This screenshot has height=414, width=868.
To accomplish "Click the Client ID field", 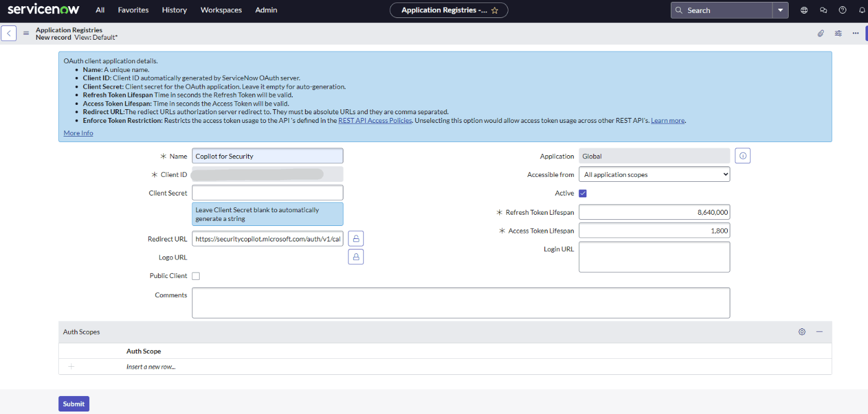I will tap(267, 174).
